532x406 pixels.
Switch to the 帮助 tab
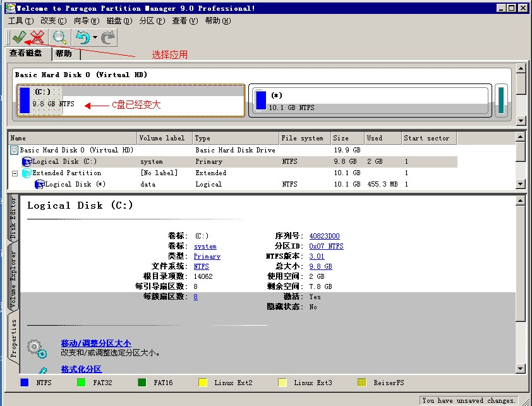(64, 54)
